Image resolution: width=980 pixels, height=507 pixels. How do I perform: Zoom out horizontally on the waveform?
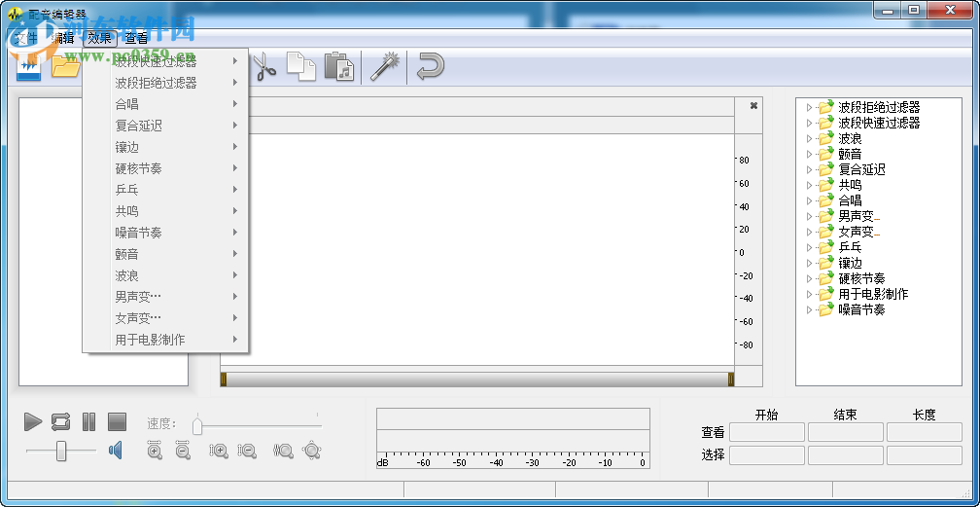(x=183, y=450)
